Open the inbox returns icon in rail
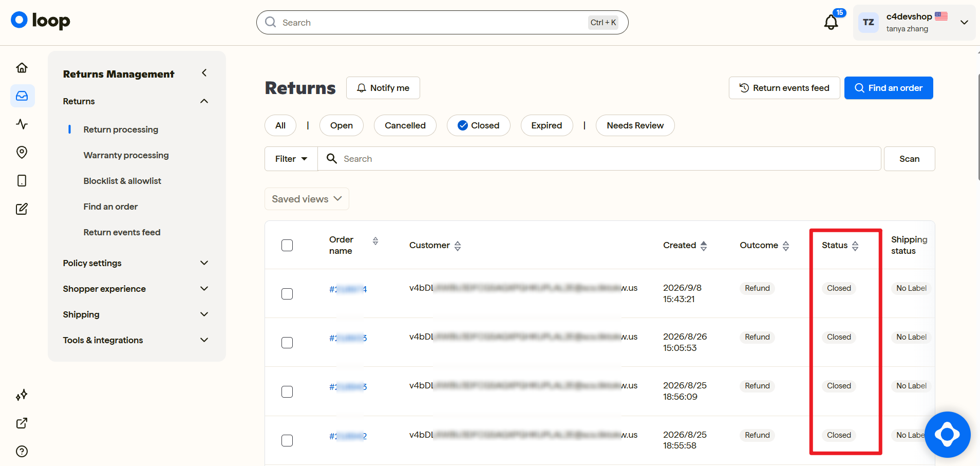This screenshot has height=466, width=980. tap(22, 96)
